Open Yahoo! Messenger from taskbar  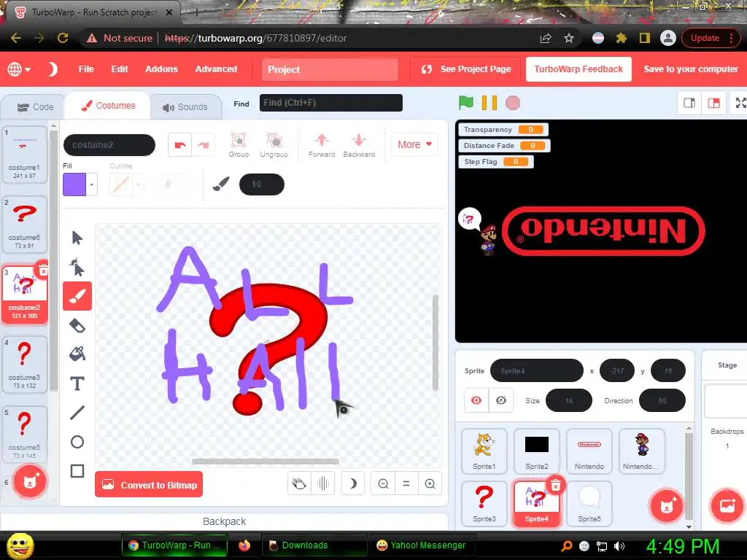click(421, 545)
